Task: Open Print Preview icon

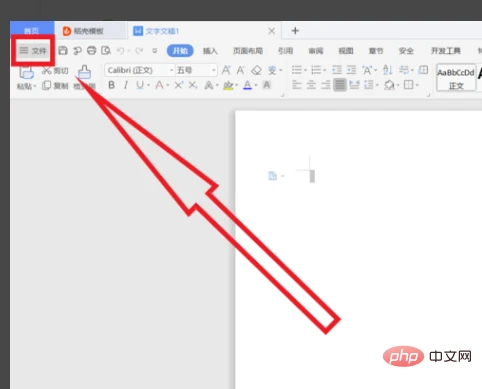Action: click(x=106, y=51)
